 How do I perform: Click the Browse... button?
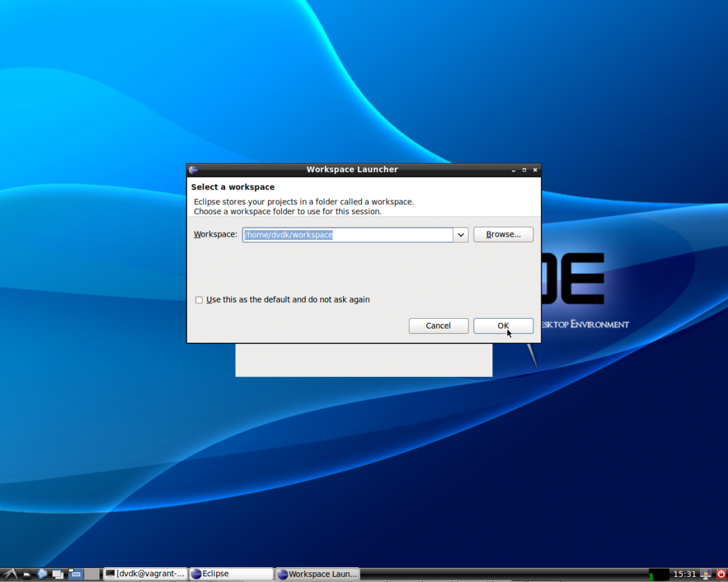503,235
